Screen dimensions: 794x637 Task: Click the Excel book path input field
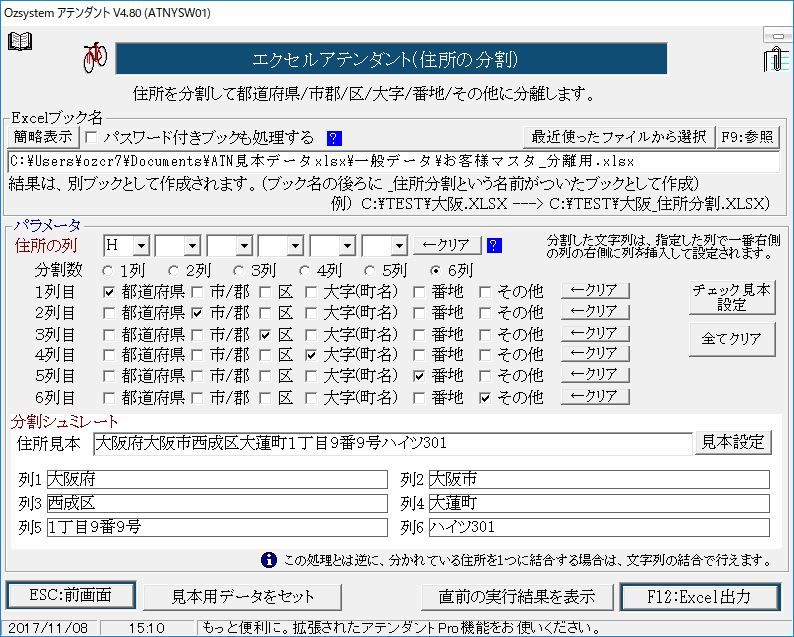393,162
